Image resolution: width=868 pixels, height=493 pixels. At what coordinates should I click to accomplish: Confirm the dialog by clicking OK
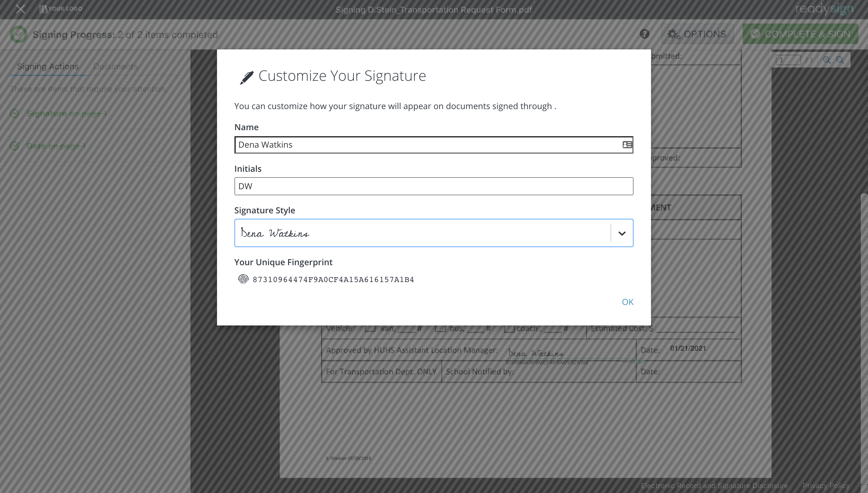pos(627,302)
